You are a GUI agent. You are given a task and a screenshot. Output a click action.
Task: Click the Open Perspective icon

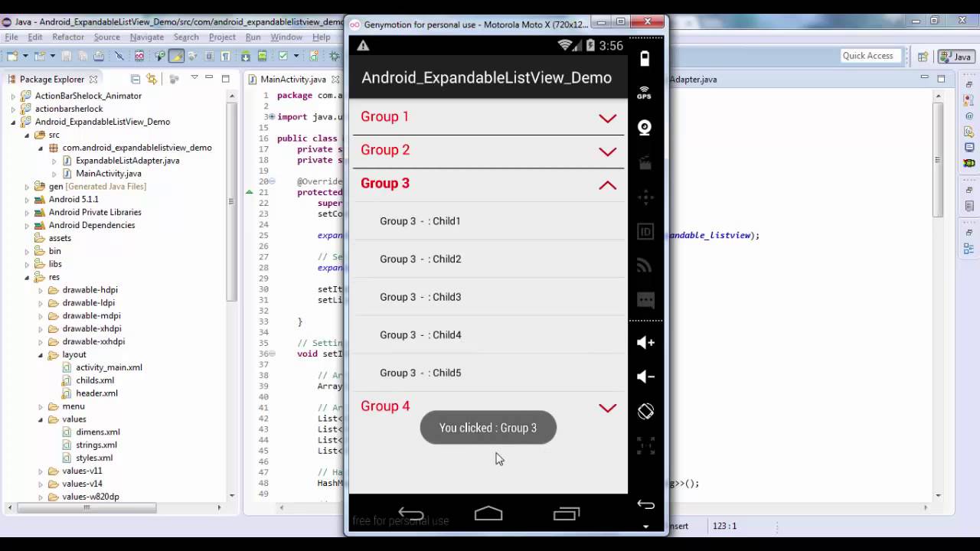923,56
